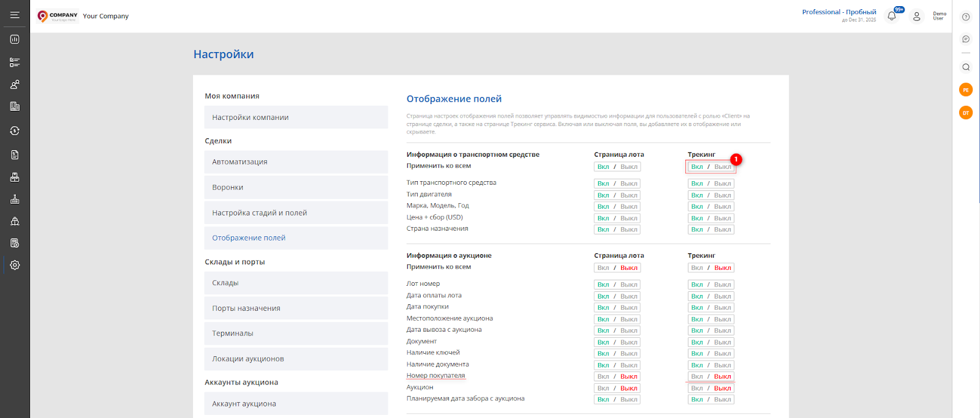This screenshot has height=418, width=980.
Task: Click the Demo User name
Action: 940,16
